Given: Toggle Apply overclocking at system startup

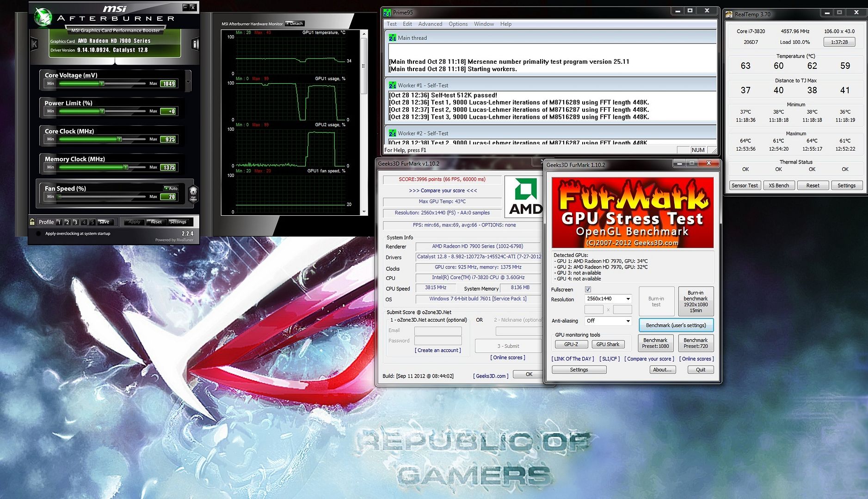Looking at the screenshot, I should click(x=39, y=233).
